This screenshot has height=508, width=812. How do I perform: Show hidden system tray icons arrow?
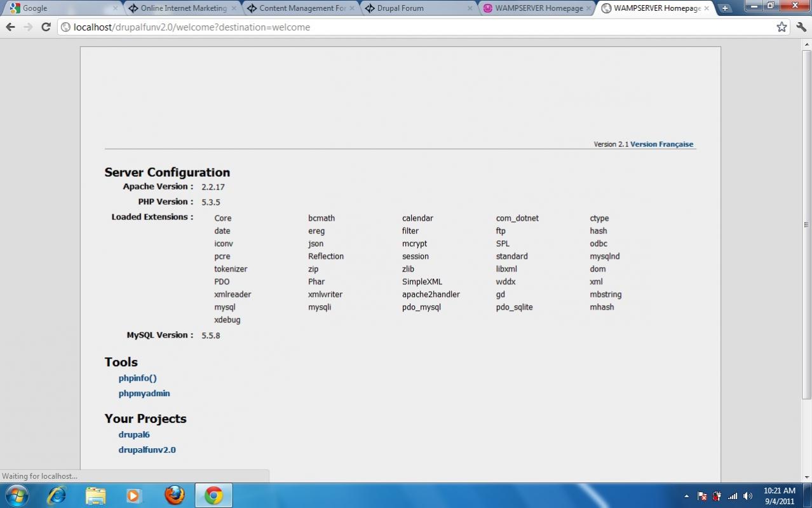[686, 496]
